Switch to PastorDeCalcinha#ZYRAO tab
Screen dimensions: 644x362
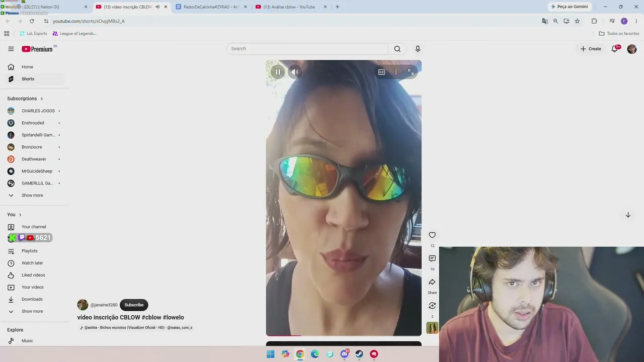pos(211,7)
